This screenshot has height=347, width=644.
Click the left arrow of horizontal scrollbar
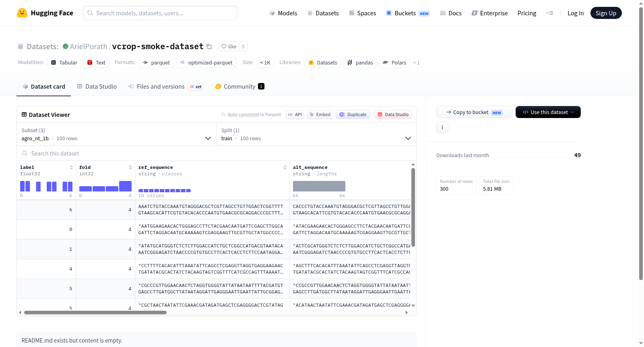pos(20,312)
